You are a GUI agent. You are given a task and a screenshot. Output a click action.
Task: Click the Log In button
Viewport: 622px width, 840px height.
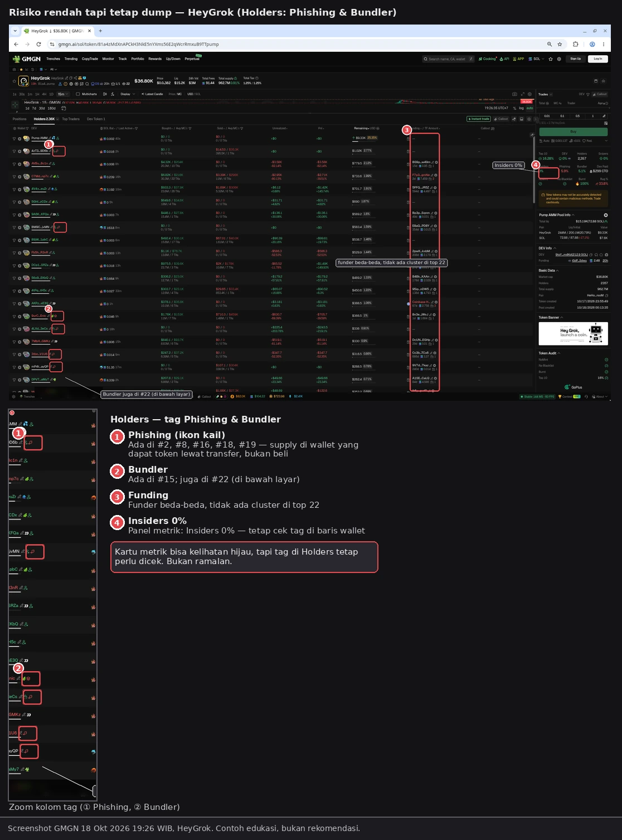597,59
